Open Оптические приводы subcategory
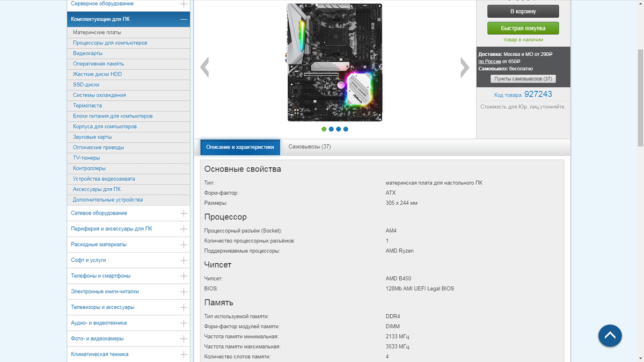The height and width of the screenshot is (362, 644). pyautogui.click(x=98, y=147)
